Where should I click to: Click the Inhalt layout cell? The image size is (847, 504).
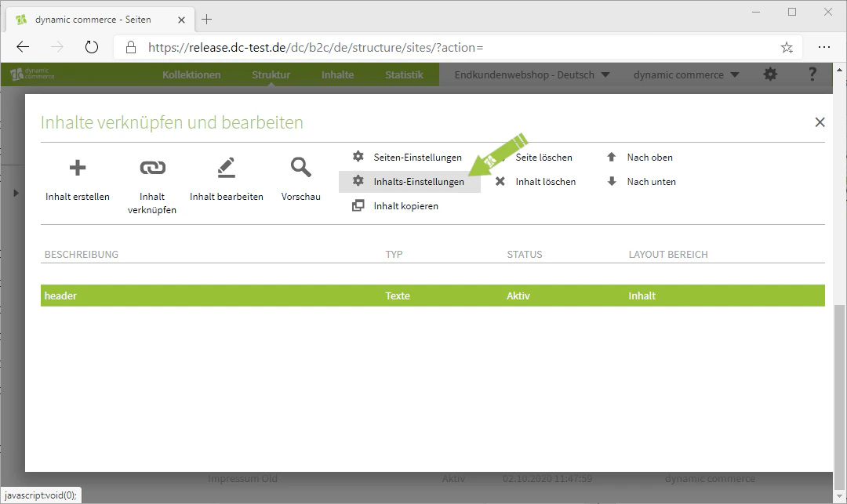coord(642,296)
